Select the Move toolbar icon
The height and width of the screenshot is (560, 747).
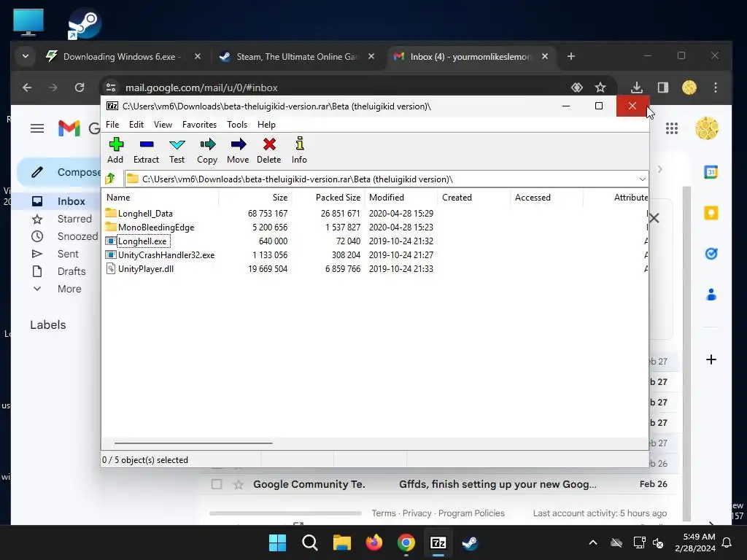pyautogui.click(x=238, y=150)
